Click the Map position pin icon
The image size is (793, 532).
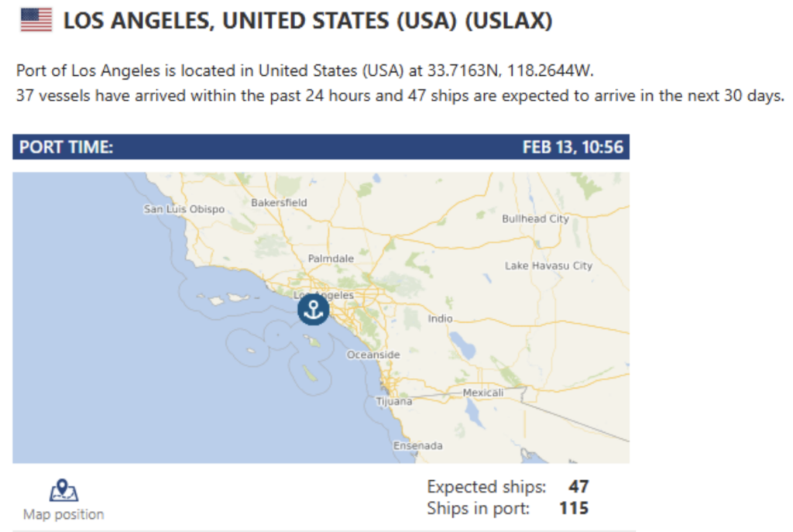pos(64,490)
